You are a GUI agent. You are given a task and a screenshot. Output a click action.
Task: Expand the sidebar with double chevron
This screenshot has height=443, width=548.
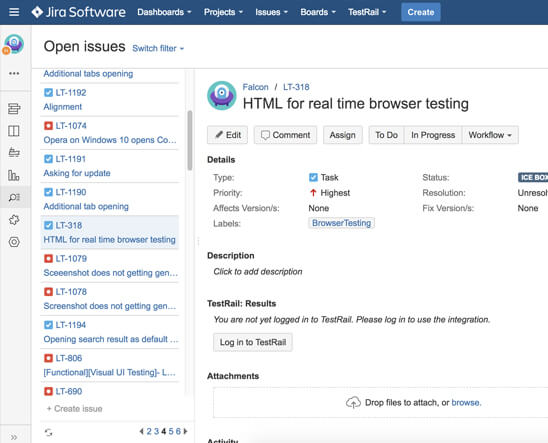[x=14, y=437]
